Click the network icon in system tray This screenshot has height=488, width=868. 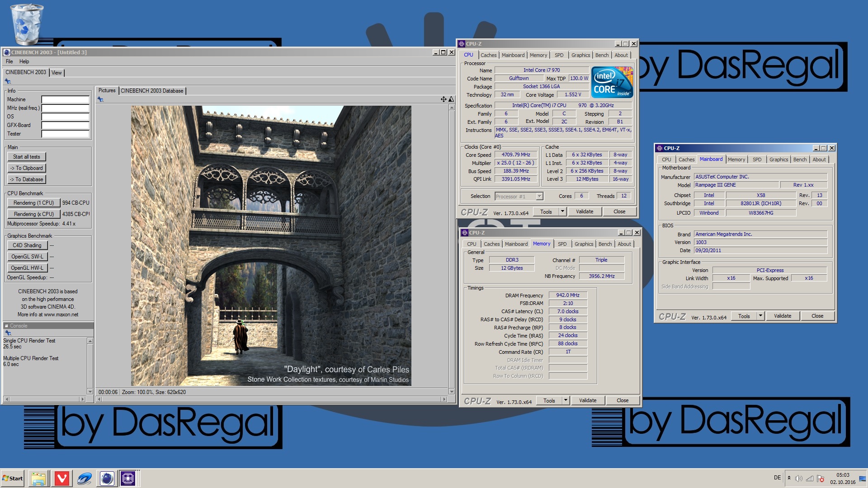(810, 479)
